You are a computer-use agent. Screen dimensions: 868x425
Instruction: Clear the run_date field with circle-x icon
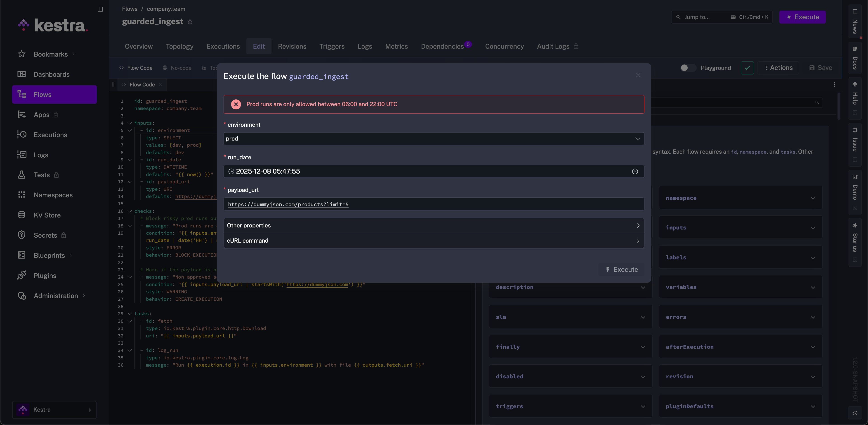pos(635,171)
